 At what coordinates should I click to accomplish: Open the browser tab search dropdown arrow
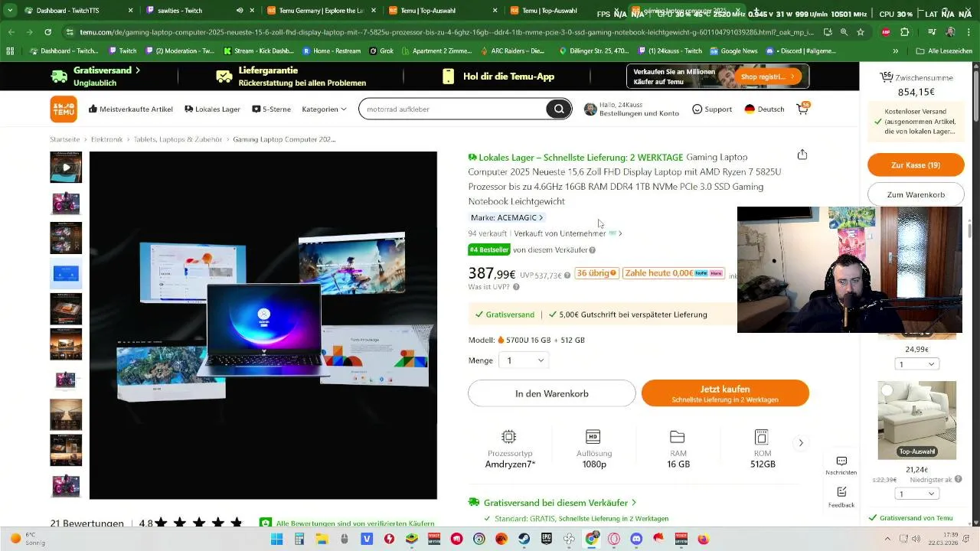click(10, 11)
